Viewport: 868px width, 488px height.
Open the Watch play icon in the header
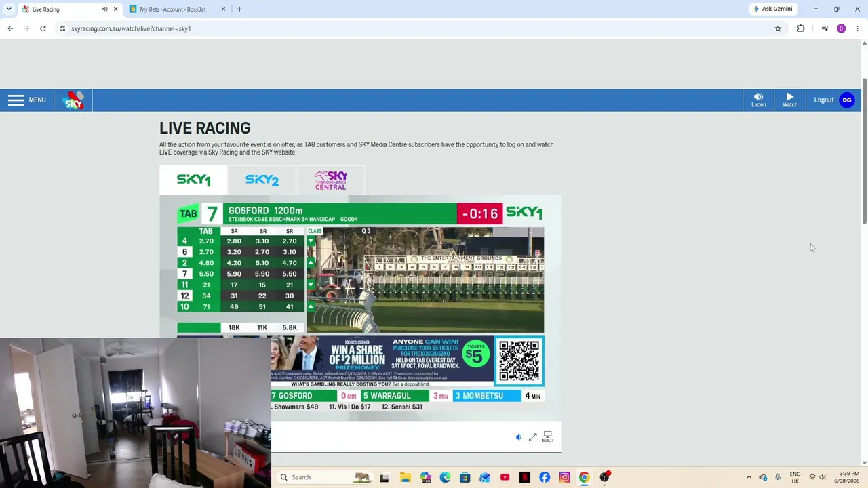790,100
